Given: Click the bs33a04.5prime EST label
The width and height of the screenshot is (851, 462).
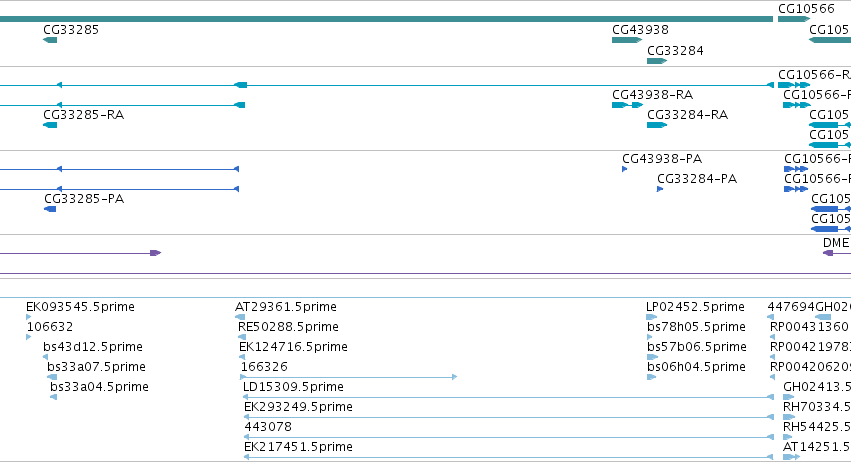Looking at the screenshot, I should click(99, 387).
